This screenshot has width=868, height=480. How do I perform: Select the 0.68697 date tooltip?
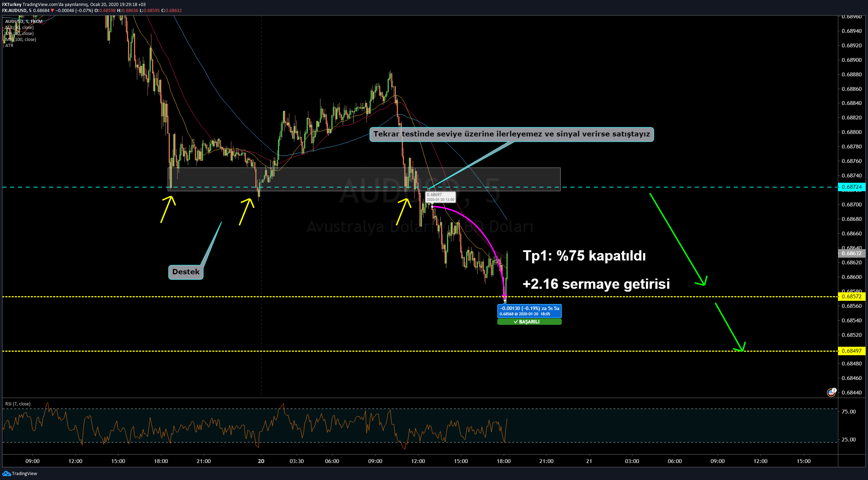tap(440, 197)
